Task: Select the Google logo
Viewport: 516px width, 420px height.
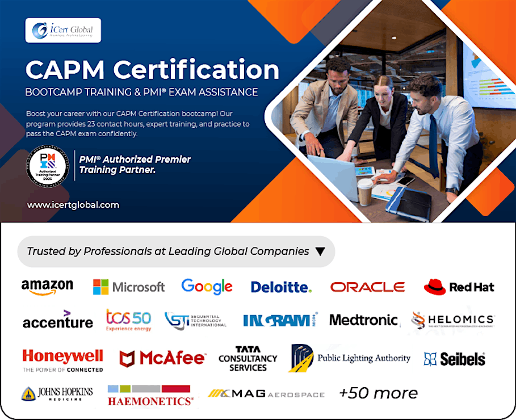Action: click(x=207, y=287)
